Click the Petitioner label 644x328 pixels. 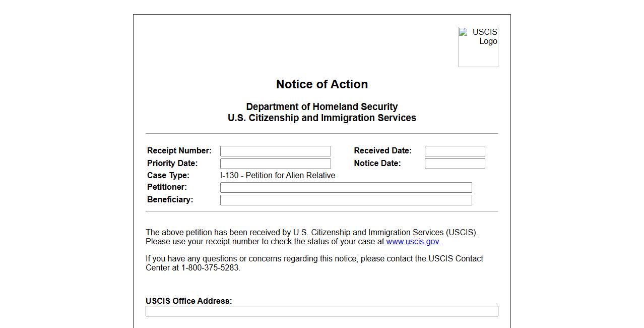coord(167,187)
